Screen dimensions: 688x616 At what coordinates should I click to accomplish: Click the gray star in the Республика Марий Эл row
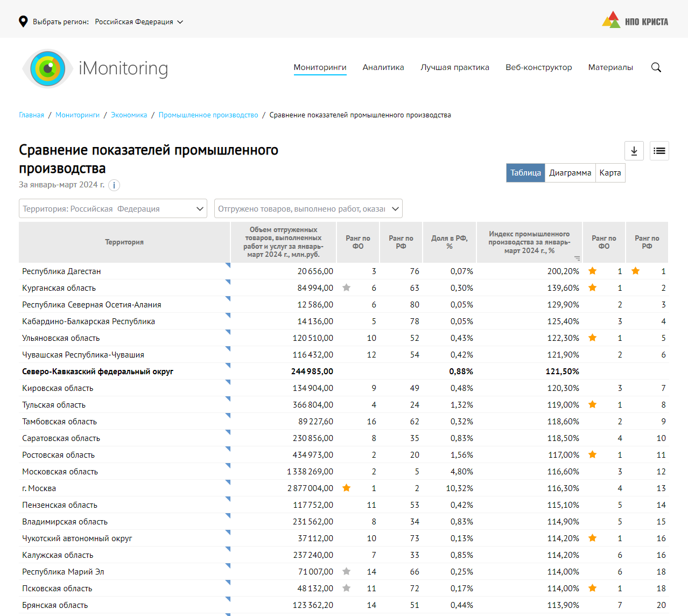(x=347, y=571)
